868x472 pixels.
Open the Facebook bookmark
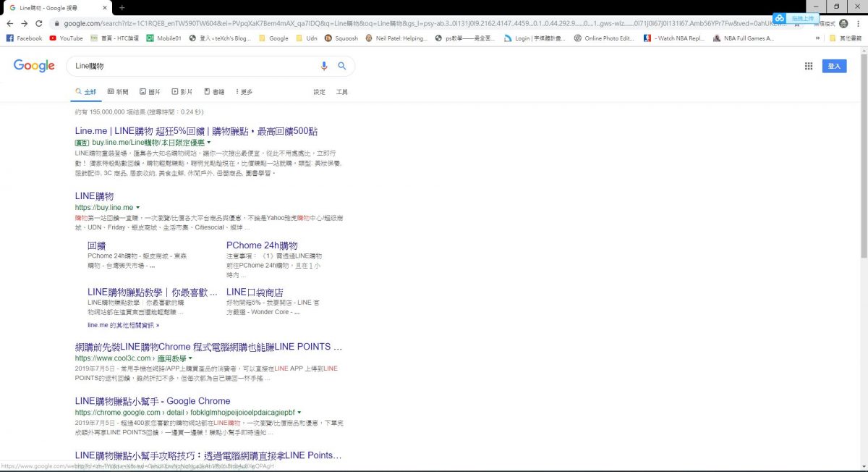point(24,38)
